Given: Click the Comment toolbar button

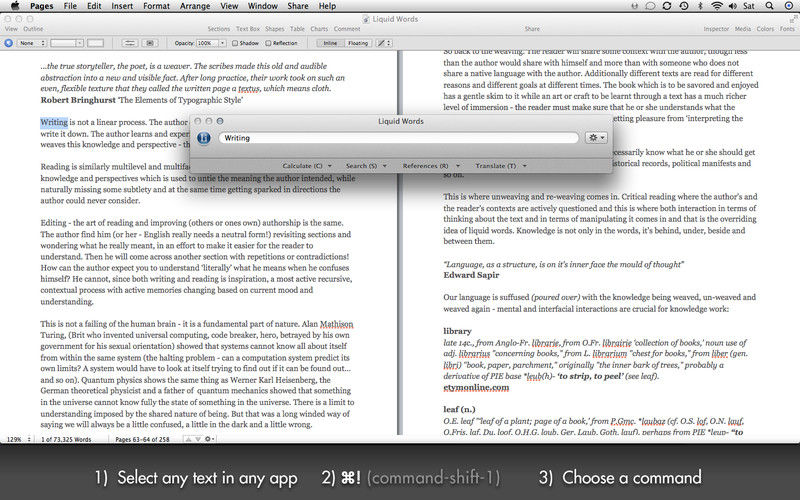Looking at the screenshot, I should [347, 29].
